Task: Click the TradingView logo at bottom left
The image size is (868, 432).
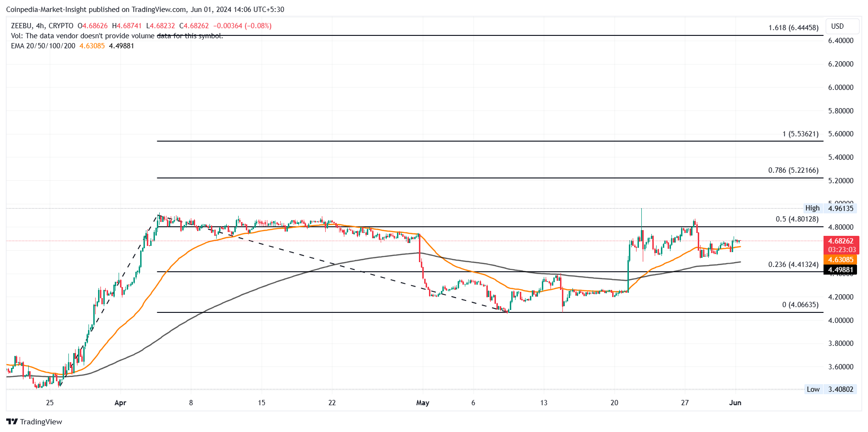Action: 34,421
